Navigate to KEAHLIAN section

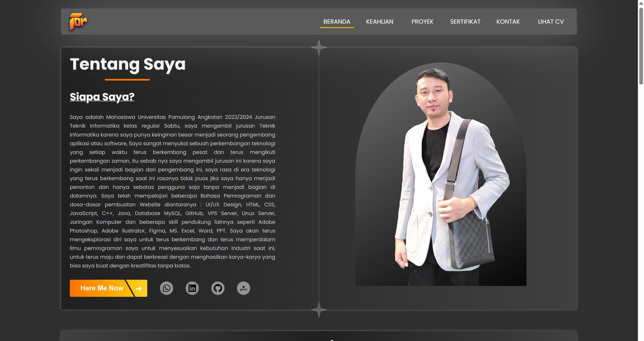coord(380,22)
